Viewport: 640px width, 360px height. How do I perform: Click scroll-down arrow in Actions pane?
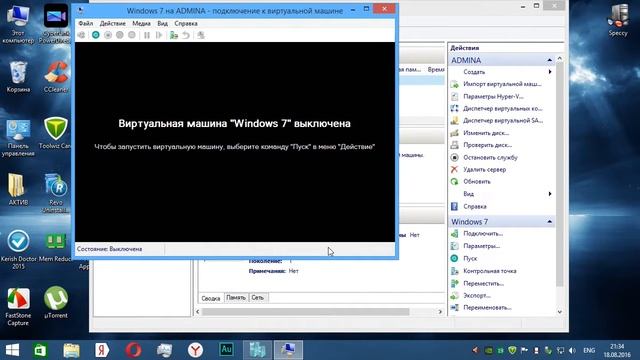point(560,312)
